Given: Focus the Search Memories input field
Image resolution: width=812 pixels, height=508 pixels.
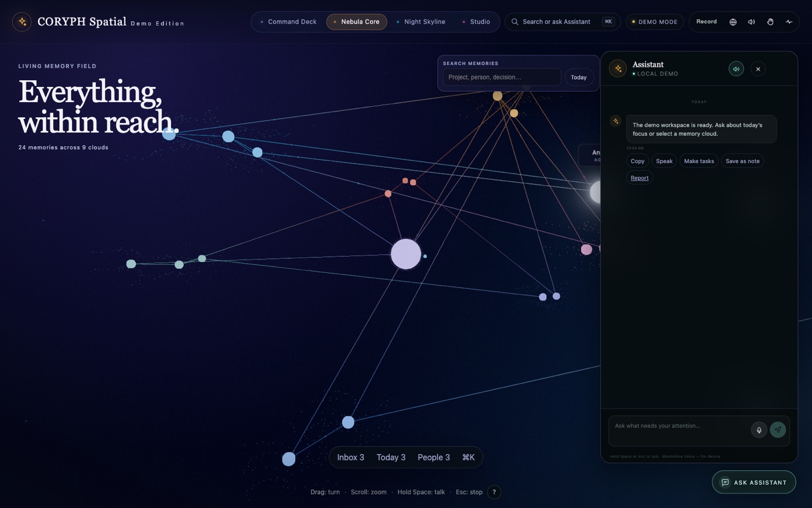Looking at the screenshot, I should pyautogui.click(x=502, y=77).
